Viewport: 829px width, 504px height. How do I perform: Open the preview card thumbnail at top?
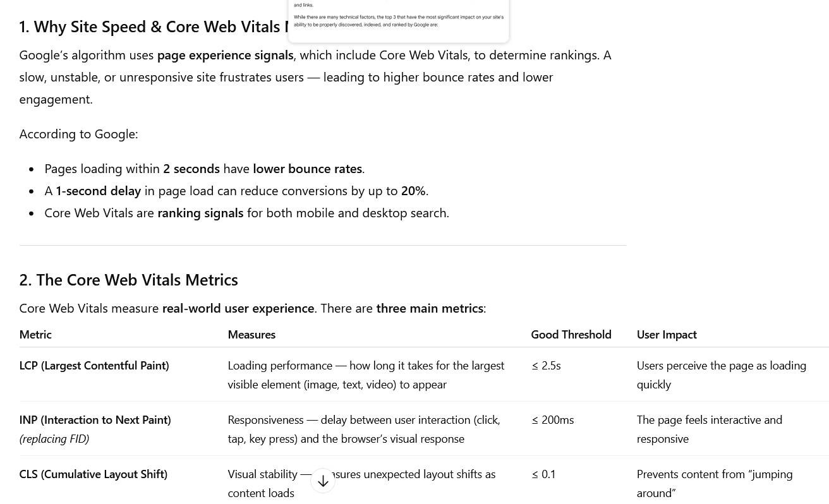click(398, 19)
